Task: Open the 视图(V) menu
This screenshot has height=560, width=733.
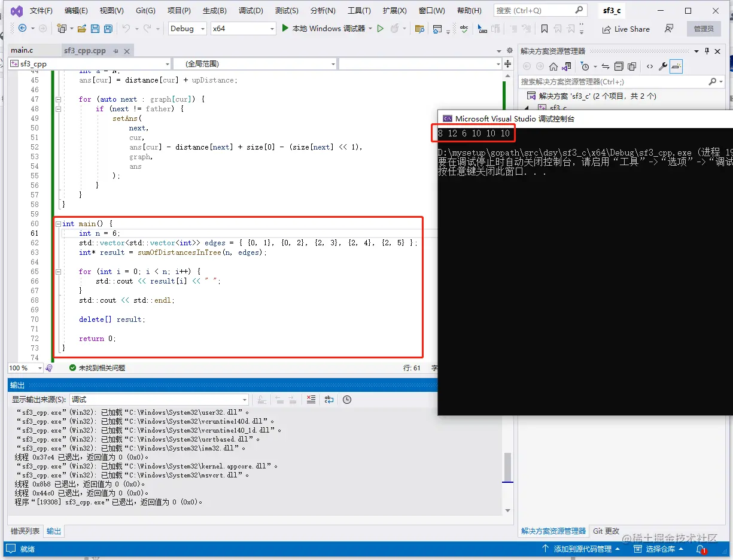Action: [111, 11]
